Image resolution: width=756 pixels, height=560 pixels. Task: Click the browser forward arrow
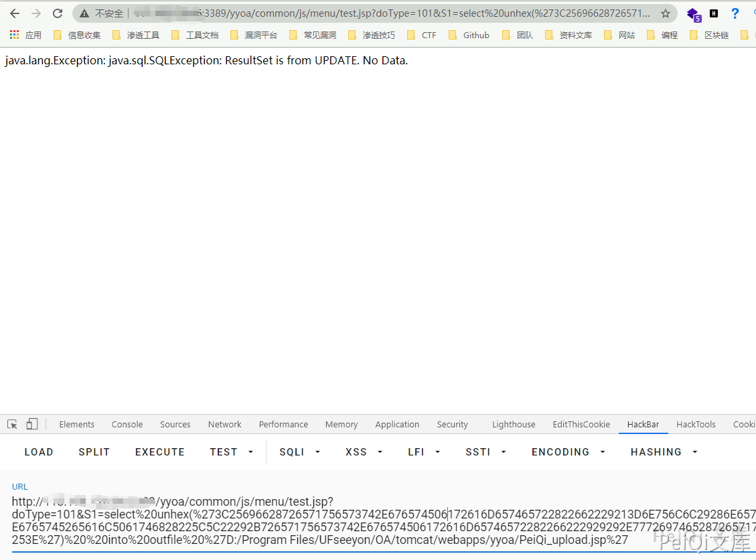(x=36, y=13)
